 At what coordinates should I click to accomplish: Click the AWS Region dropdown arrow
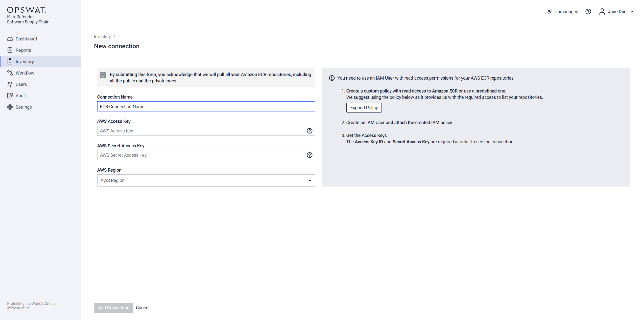pos(310,180)
